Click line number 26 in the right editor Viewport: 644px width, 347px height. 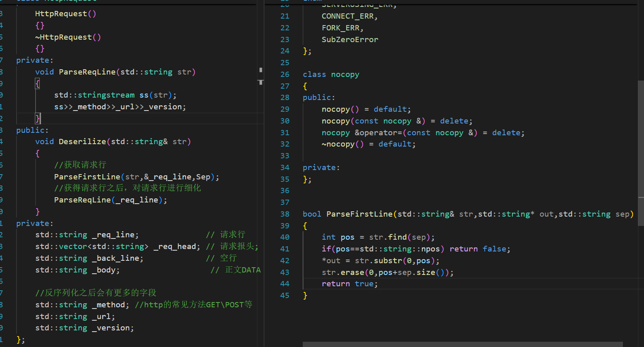click(285, 75)
